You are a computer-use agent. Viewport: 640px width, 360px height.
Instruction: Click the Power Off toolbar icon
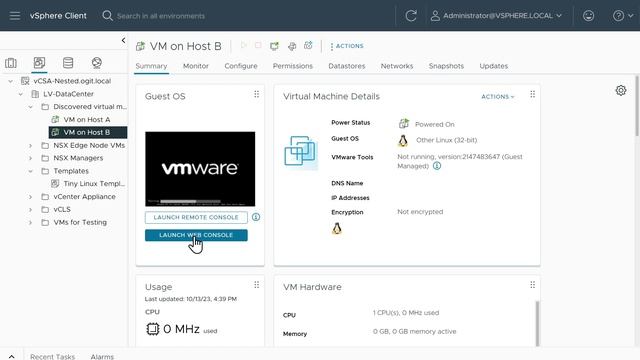coord(258,45)
